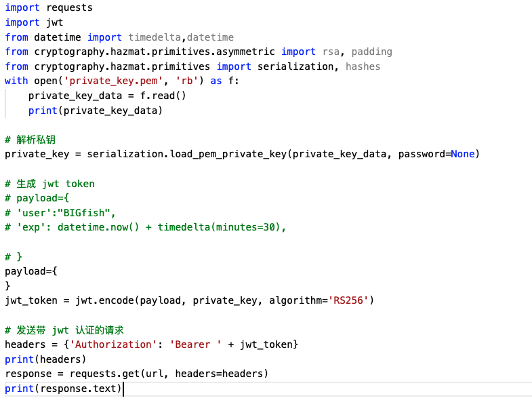Click the 'Authorization' header key string
The height and width of the screenshot is (398, 532).
pyautogui.click(x=113, y=344)
